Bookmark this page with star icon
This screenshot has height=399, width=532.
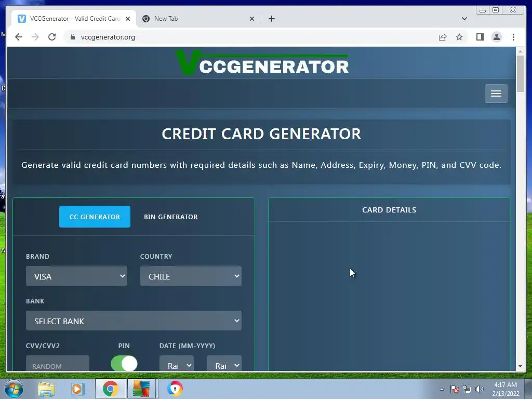[x=459, y=37]
